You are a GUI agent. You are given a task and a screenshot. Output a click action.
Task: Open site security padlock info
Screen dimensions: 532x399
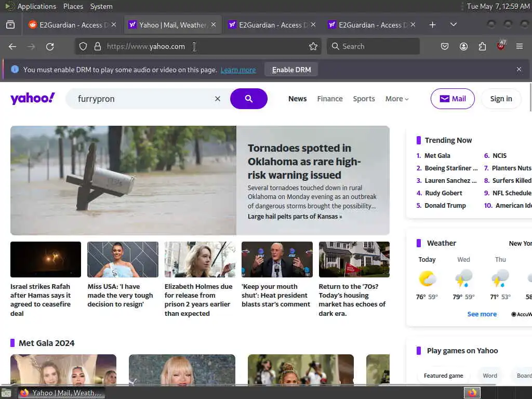tap(98, 46)
